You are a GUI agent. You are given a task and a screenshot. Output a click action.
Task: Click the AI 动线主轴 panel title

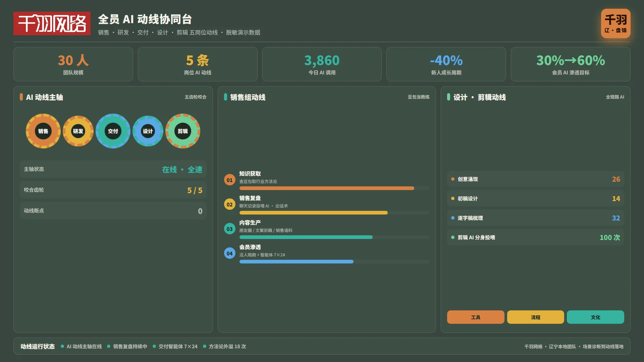[45, 97]
